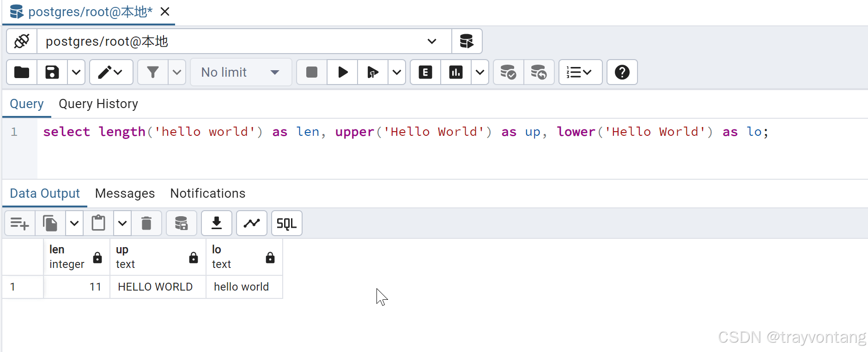The height and width of the screenshot is (352, 868).
Task: Click the Add row icon
Action: pyautogui.click(x=20, y=223)
